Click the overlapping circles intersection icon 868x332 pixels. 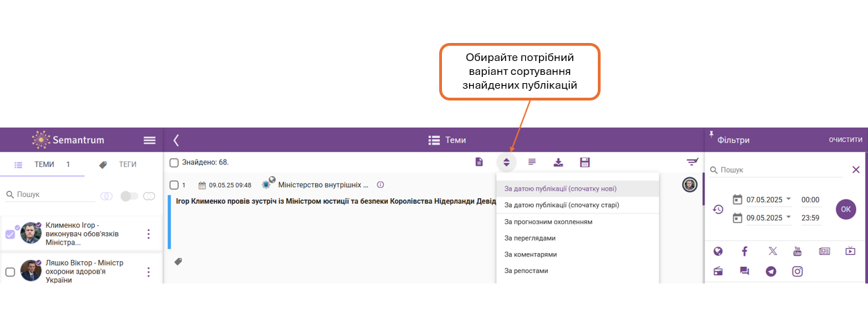[106, 196]
